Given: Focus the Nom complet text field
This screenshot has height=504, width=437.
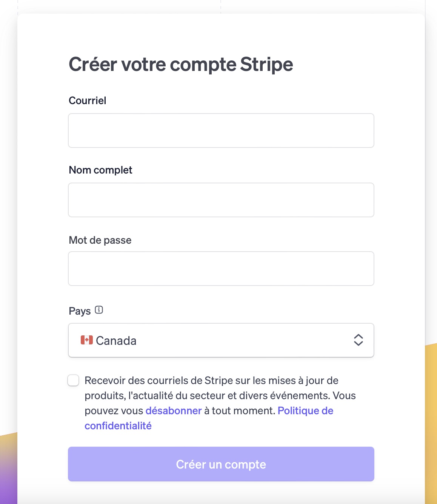Looking at the screenshot, I should pos(221,200).
